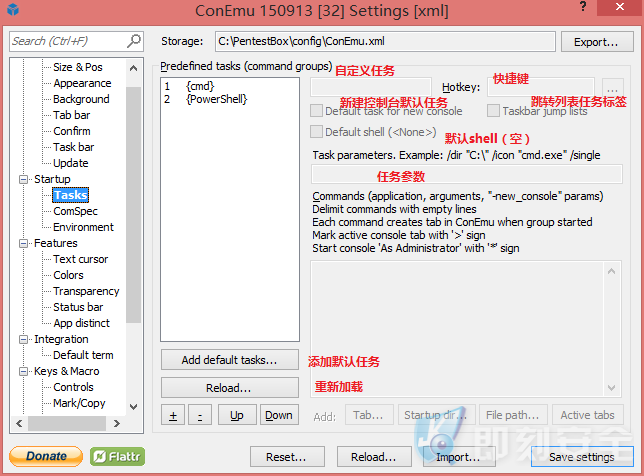Viewport: 644px width, 476px height.
Task: Click the Export button
Action: (x=597, y=42)
